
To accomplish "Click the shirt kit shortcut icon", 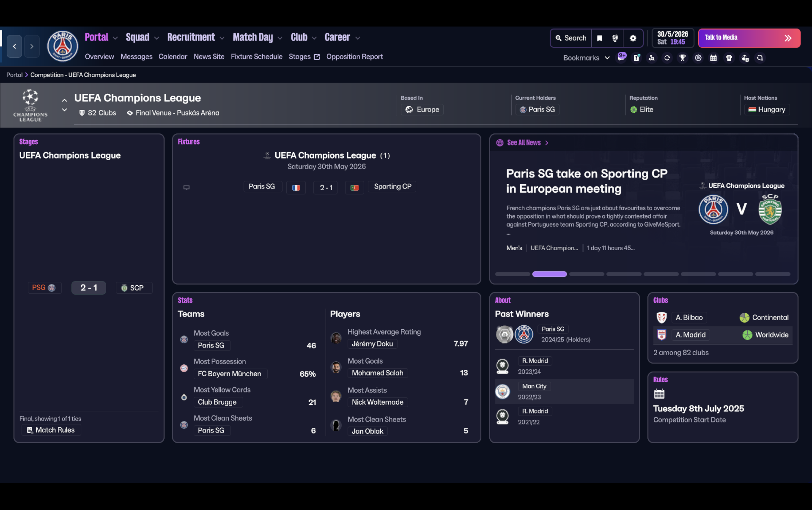I will pyautogui.click(x=729, y=58).
